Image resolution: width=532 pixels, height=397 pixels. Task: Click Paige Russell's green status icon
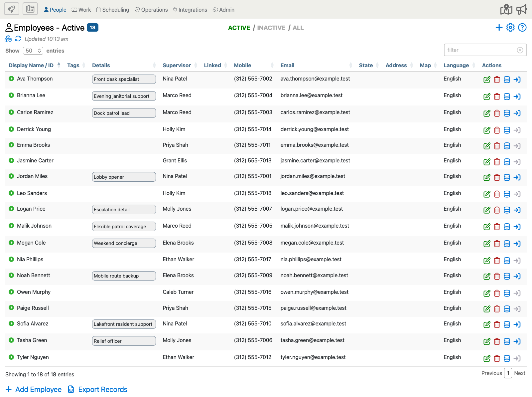tap(11, 308)
